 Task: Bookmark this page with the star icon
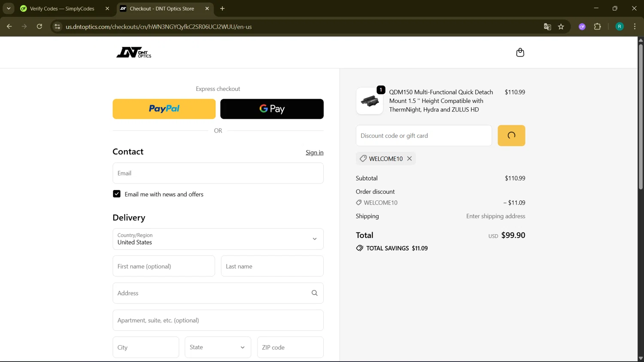click(561, 27)
